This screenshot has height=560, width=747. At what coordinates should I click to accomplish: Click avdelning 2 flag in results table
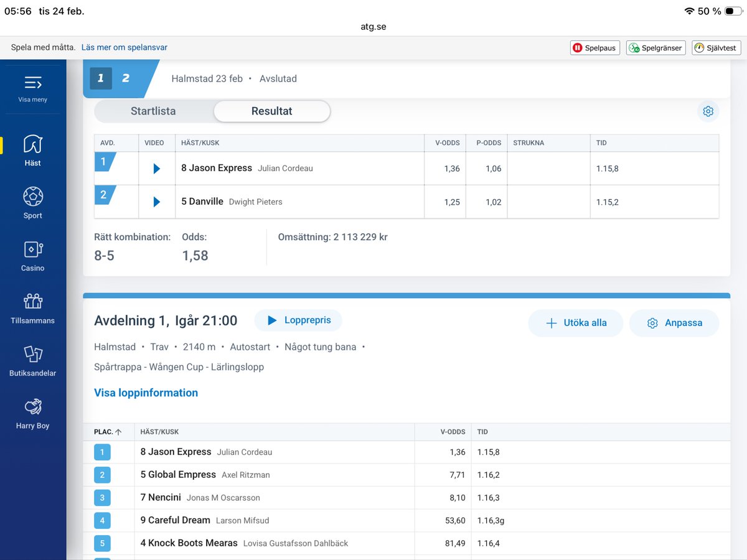(x=105, y=195)
